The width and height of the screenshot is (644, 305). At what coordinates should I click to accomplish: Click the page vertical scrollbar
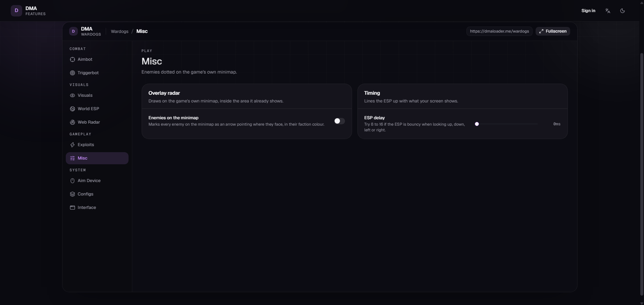(x=642, y=175)
